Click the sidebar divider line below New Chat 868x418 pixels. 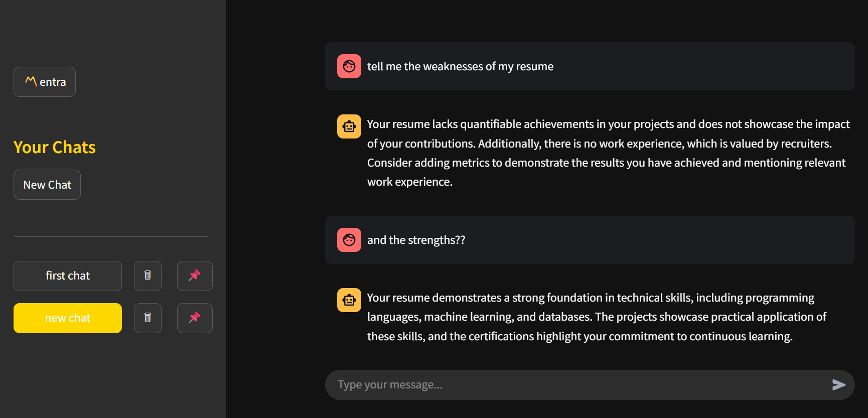110,236
